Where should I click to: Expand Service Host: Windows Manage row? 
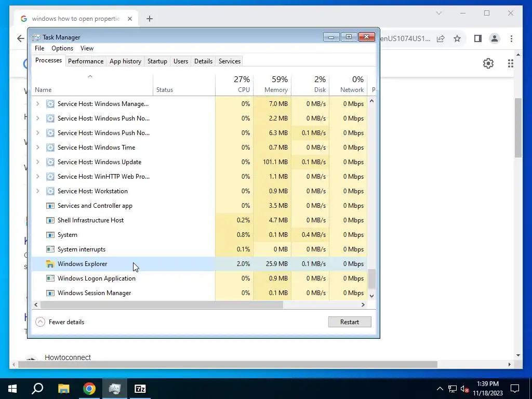[37, 104]
